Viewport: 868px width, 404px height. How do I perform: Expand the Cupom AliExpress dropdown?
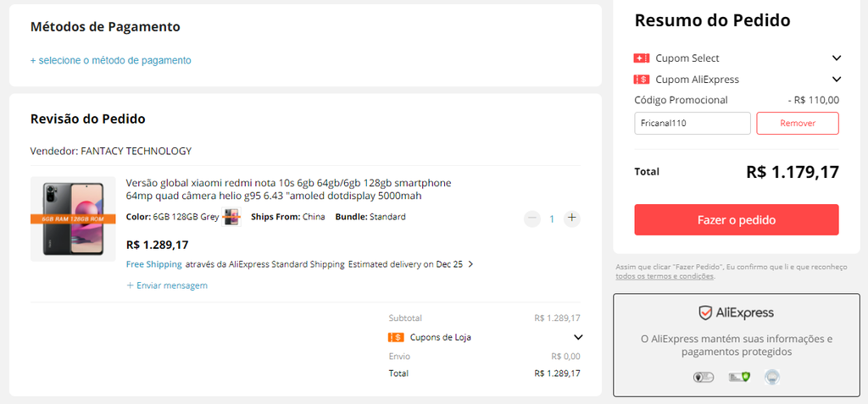tap(837, 79)
